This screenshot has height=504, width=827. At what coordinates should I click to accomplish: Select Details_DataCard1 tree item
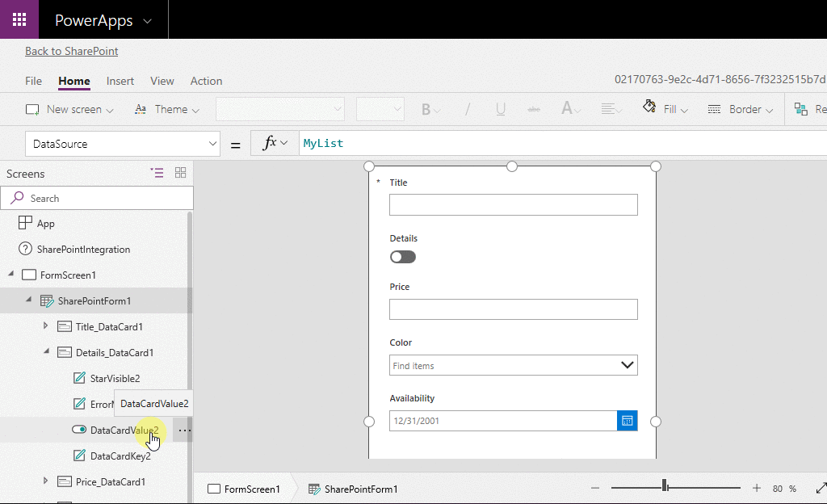click(x=115, y=353)
